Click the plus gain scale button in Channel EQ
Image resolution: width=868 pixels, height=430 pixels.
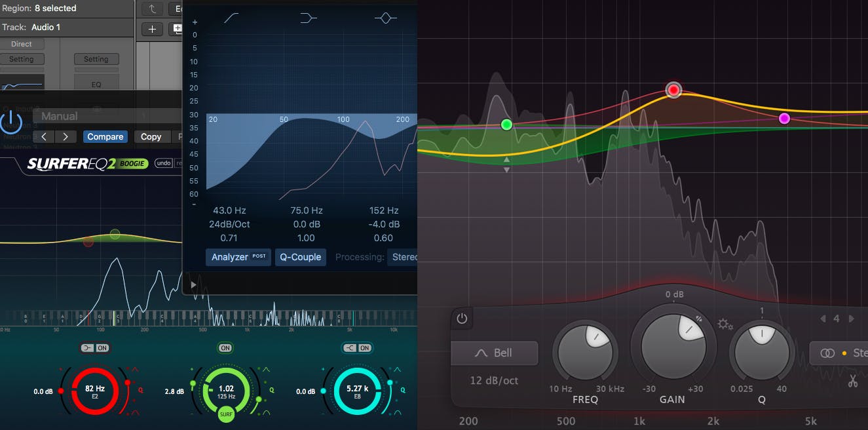coord(195,22)
